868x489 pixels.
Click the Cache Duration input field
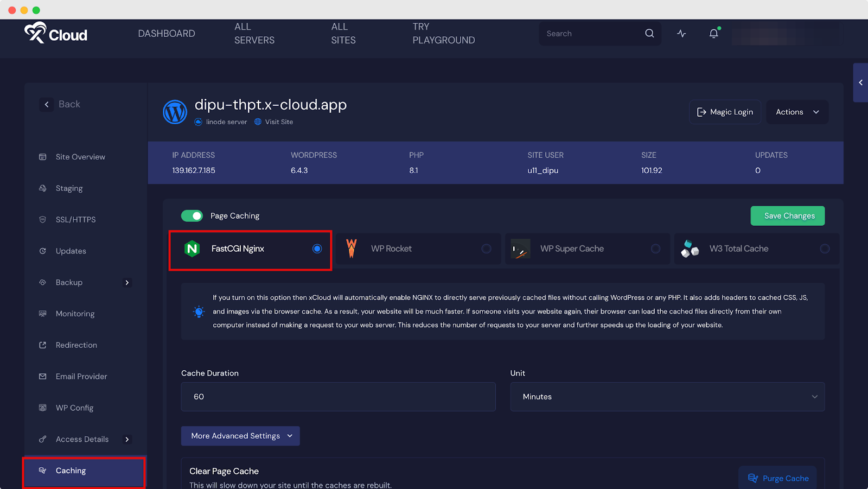point(338,397)
